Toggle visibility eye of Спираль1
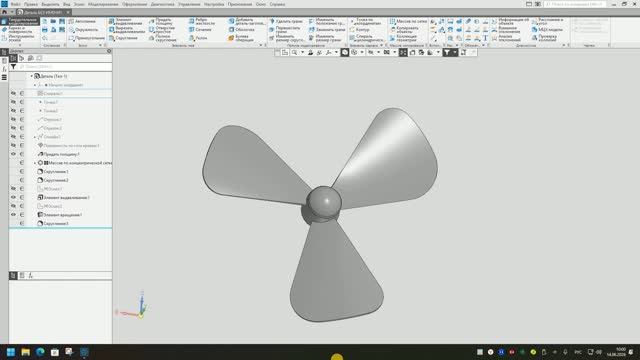Screen dimensions: 640x360 coord(13,93)
